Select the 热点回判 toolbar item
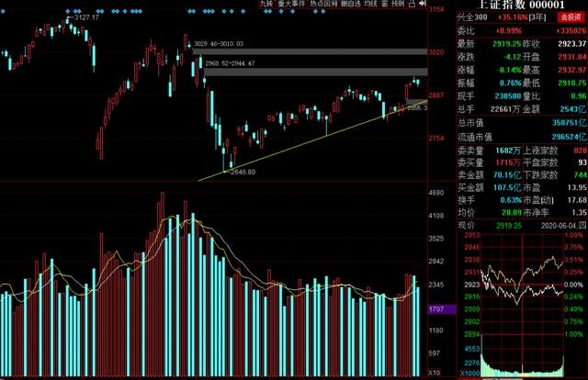Image resolution: width=588 pixels, height=380 pixels. point(322,4)
